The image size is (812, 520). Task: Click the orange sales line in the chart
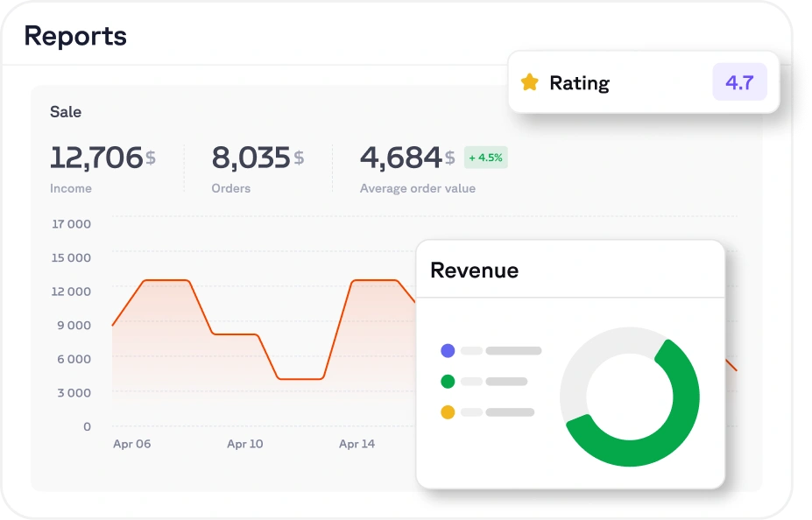(x=235, y=334)
